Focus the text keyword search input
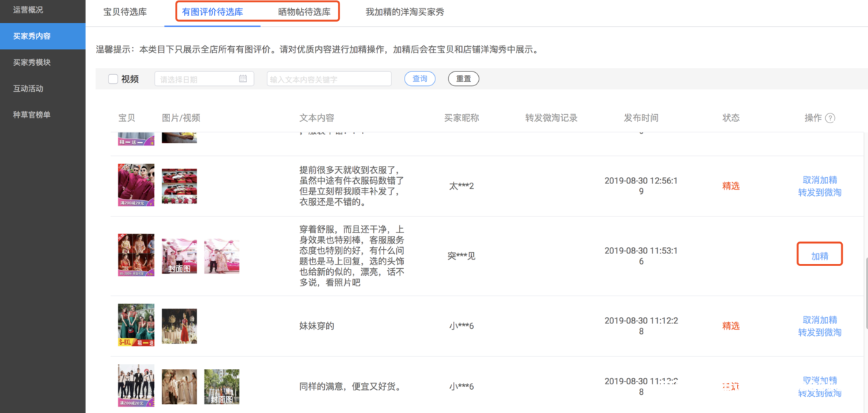Viewport: 868px width, 413px height. coord(329,79)
